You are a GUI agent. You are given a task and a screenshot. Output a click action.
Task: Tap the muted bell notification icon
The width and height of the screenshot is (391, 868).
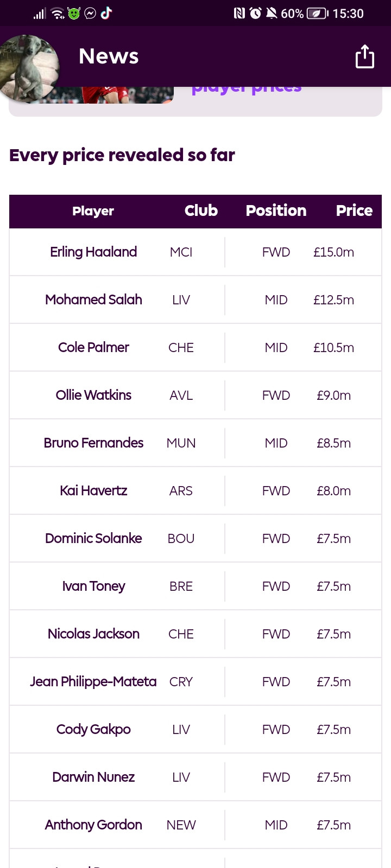272,13
